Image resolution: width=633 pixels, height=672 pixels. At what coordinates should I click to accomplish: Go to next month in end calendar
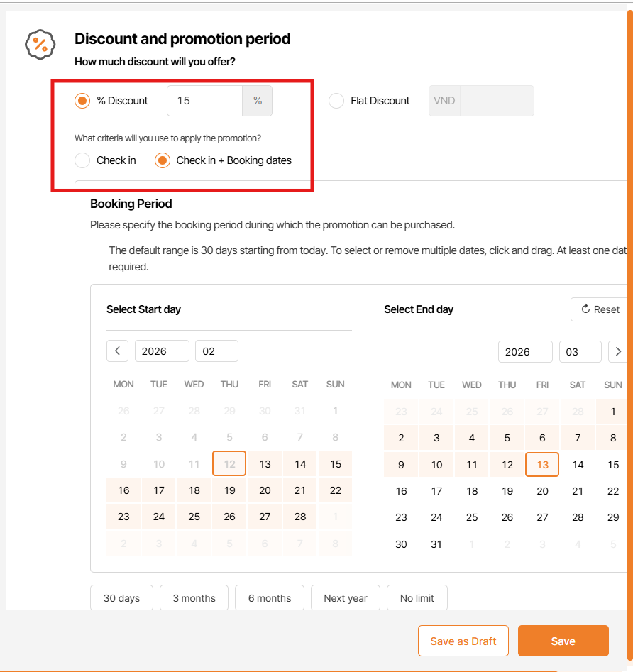pyautogui.click(x=618, y=351)
